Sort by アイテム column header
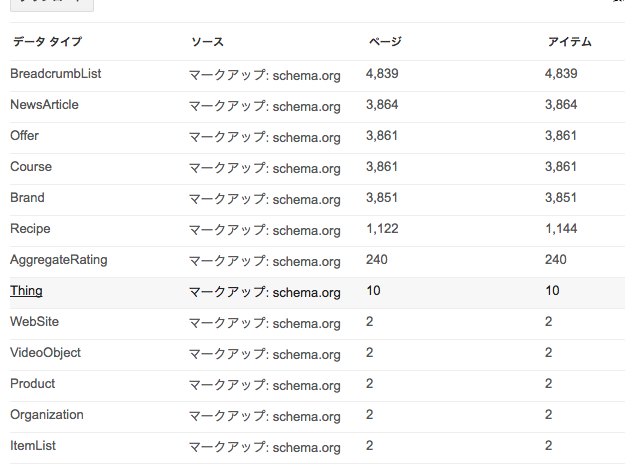 [x=570, y=41]
